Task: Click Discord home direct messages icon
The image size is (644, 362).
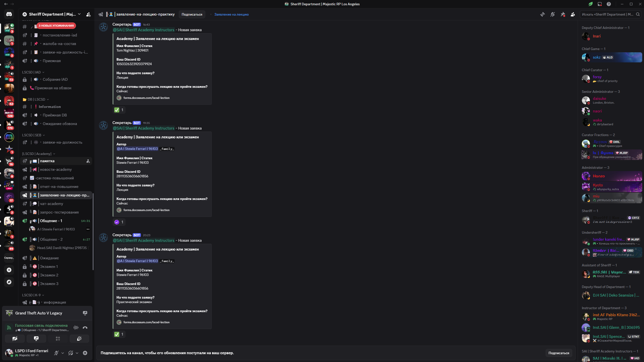Action: pyautogui.click(x=9, y=14)
